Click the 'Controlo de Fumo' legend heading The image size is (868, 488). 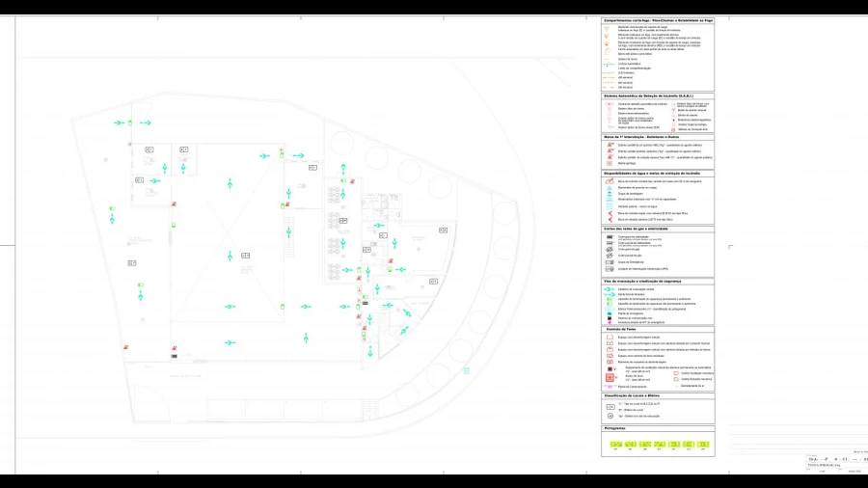pos(624,330)
